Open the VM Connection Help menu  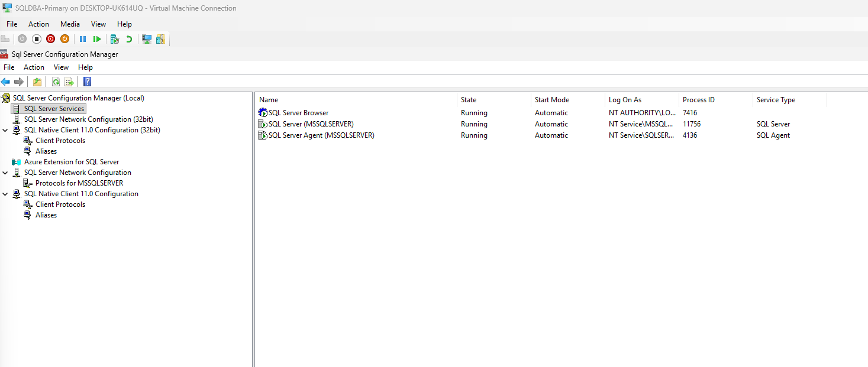(x=124, y=24)
